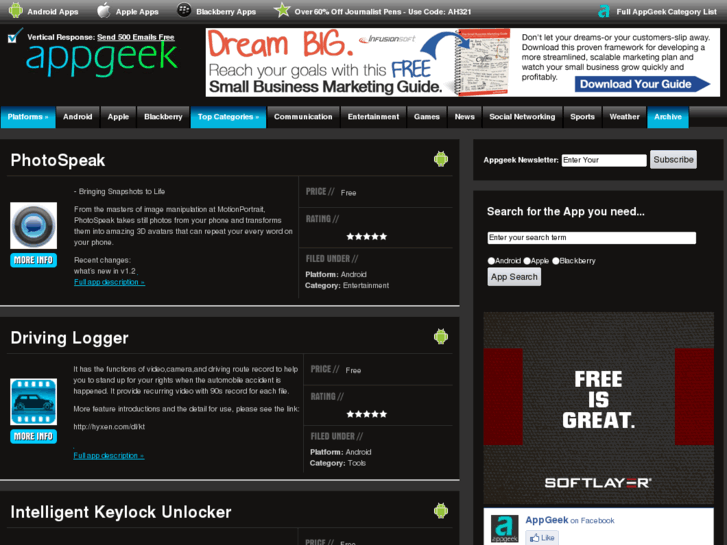The image size is (727, 545).
Task: Open the News category tab
Action: point(465,117)
